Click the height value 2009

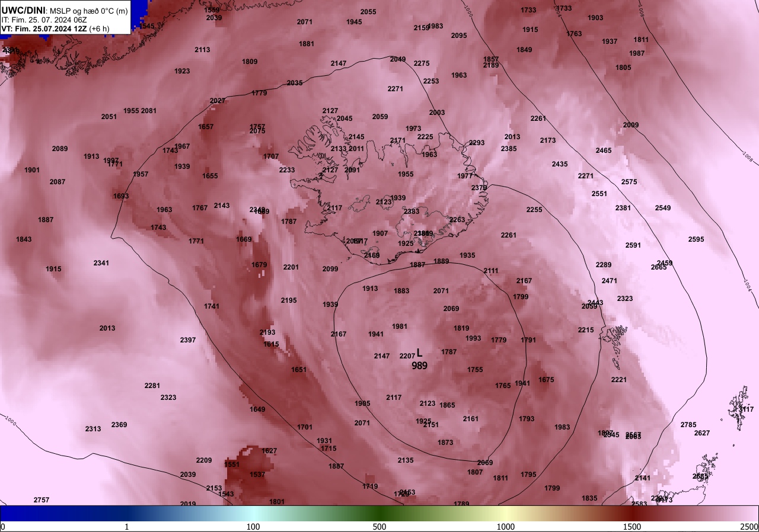(x=631, y=125)
